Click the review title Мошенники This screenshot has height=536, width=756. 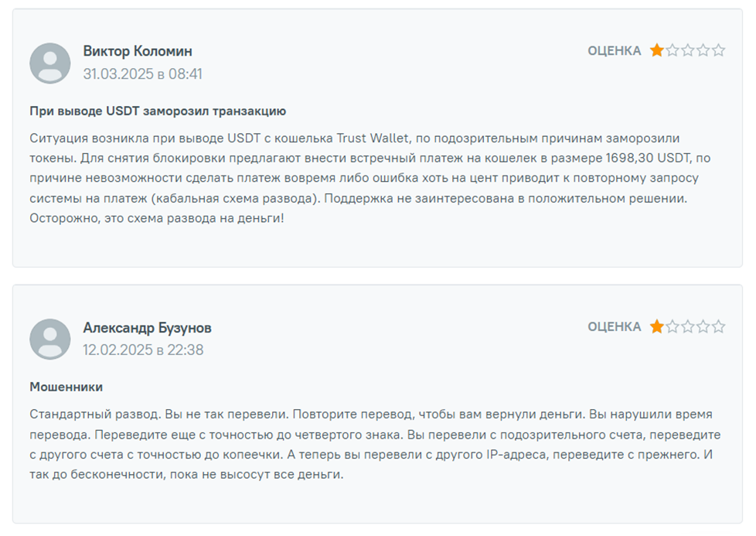[66, 387]
